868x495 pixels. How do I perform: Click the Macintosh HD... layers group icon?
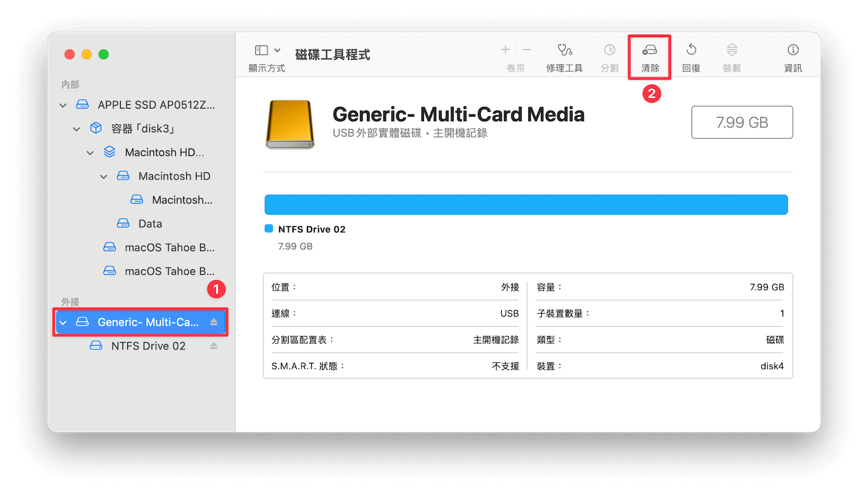pos(109,152)
